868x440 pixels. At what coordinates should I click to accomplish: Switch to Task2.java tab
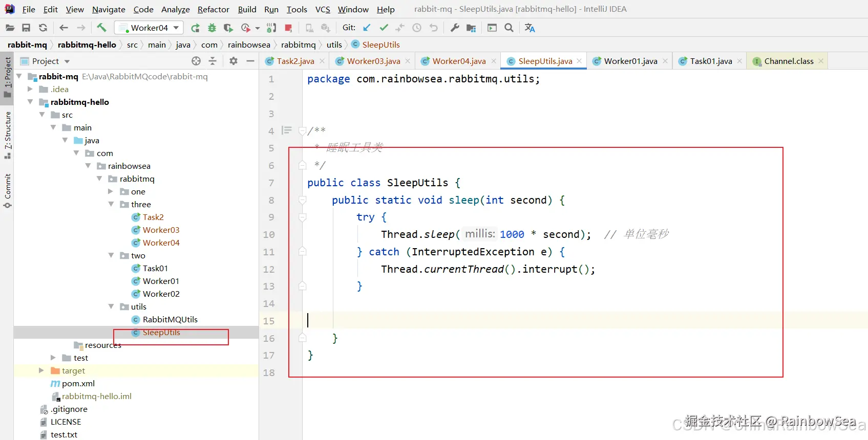[295, 61]
